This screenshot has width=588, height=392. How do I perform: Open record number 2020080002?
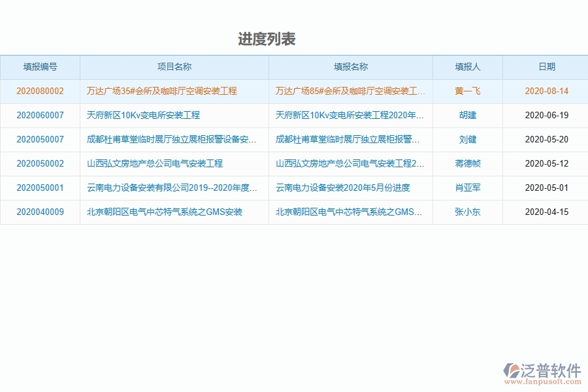[x=41, y=91]
